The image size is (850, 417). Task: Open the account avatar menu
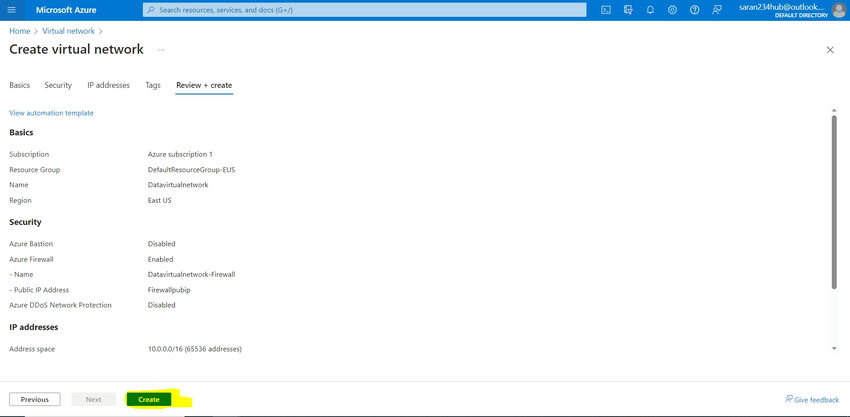[839, 10]
